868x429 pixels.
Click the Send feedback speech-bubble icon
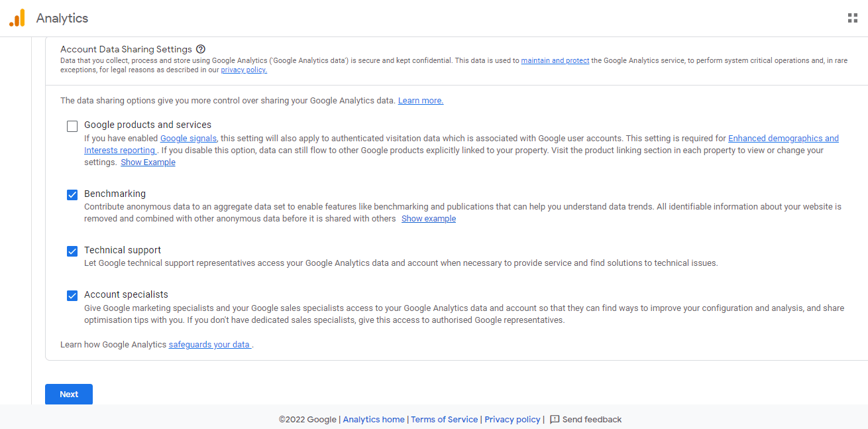tap(554, 419)
